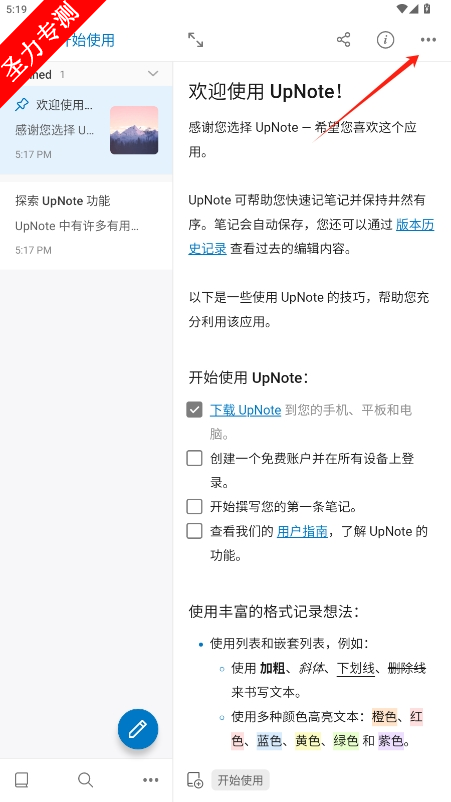Open the 用户指南 link
This screenshot has height=802, width=451.
tap(302, 531)
